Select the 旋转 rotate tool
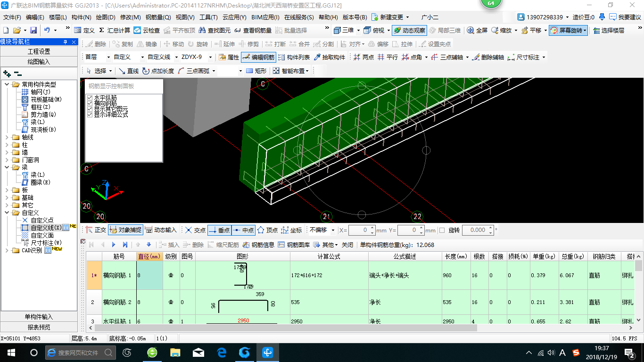This screenshot has width=644, height=362. (x=198, y=44)
